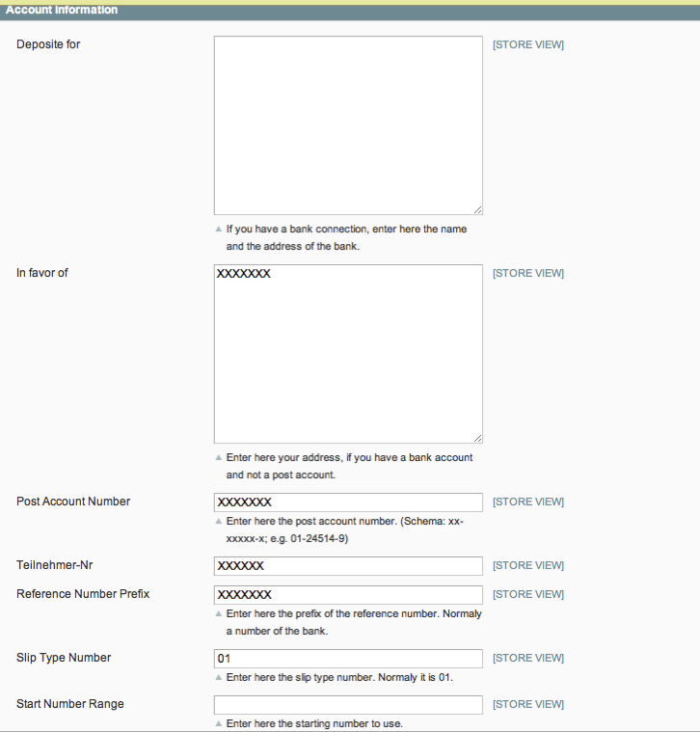This screenshot has width=700, height=732.
Task: Click the Slip Type Number field
Action: [348, 659]
